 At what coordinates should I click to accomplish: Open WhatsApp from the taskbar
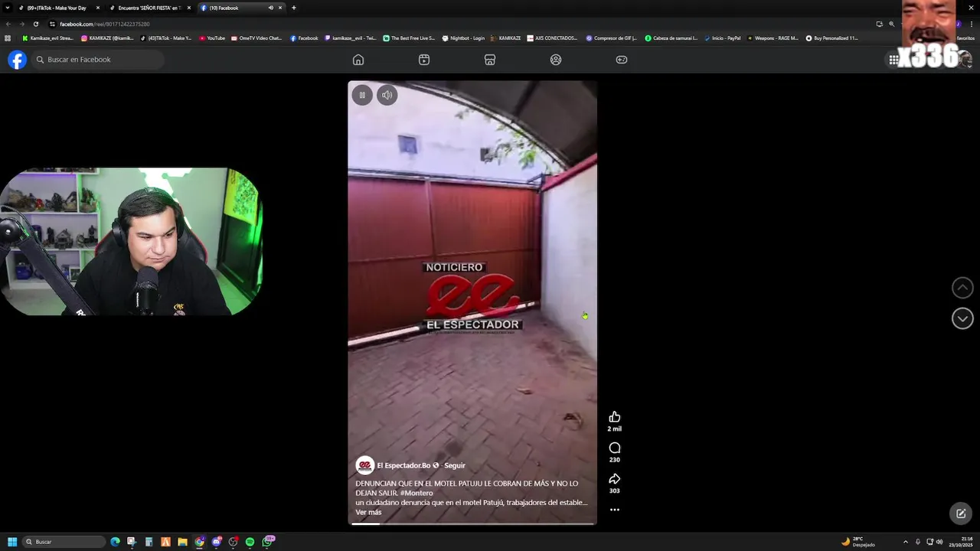[267, 542]
